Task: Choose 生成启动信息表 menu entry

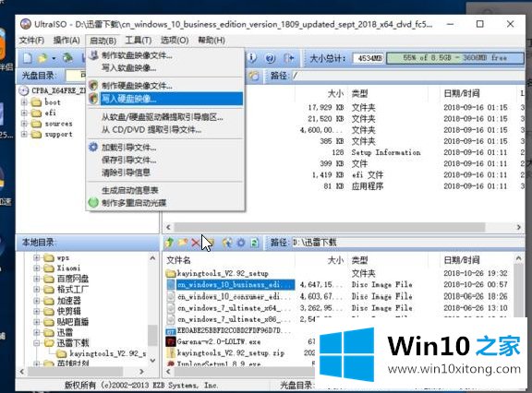Action: [x=165, y=190]
